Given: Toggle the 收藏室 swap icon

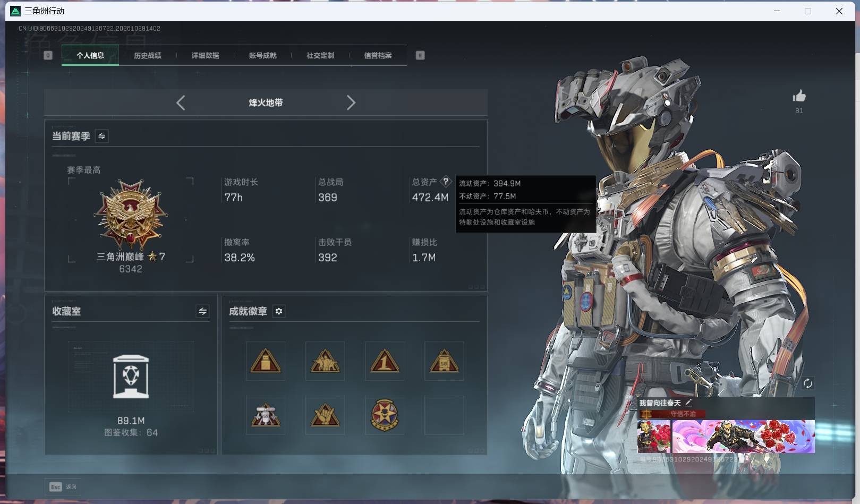Looking at the screenshot, I should (202, 311).
